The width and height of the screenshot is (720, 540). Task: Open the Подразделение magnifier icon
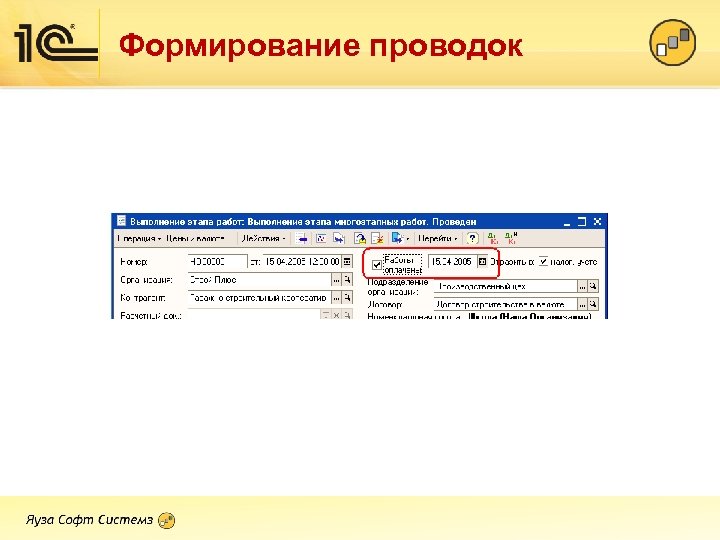point(593,287)
